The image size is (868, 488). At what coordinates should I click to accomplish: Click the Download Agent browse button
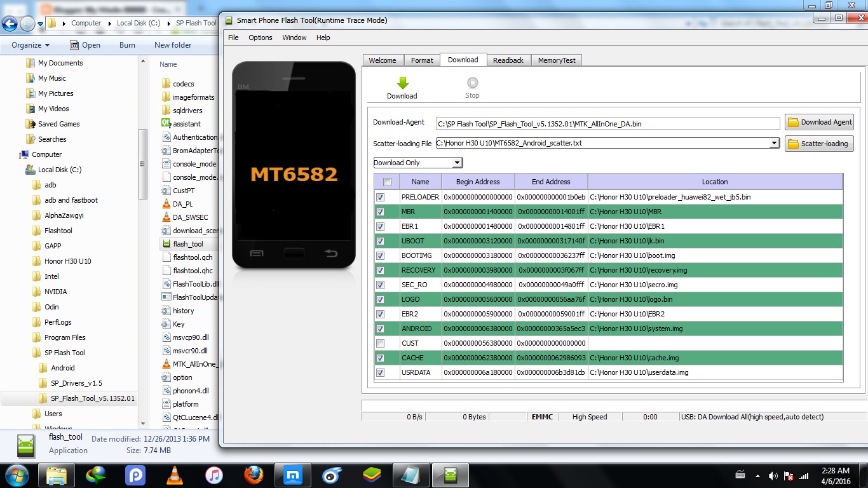819,122
